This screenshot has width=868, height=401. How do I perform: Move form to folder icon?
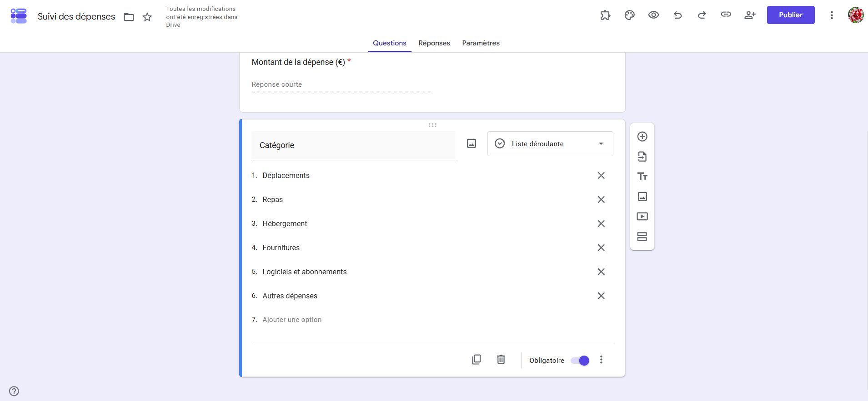129,17
